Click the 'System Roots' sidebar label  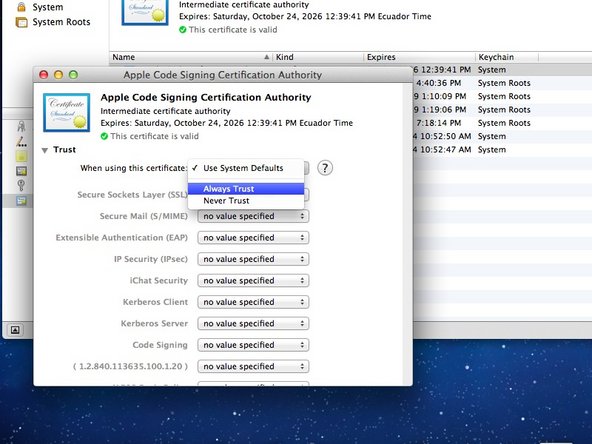61,22
